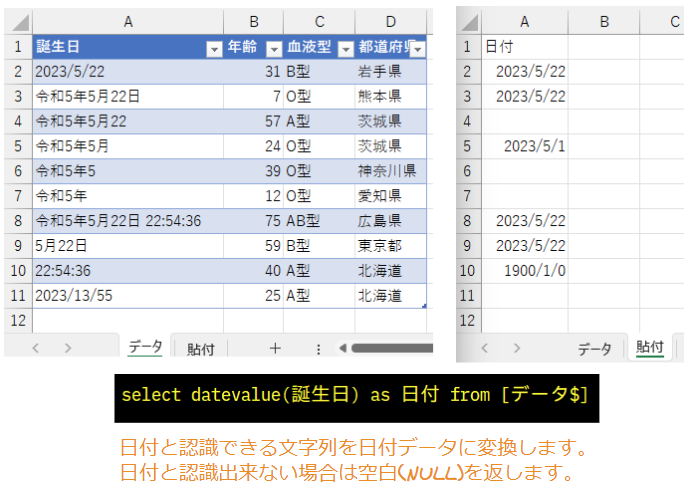Click the horizontal scrollbar left arrow
Screen dimensions: 687x489
pos(343,348)
